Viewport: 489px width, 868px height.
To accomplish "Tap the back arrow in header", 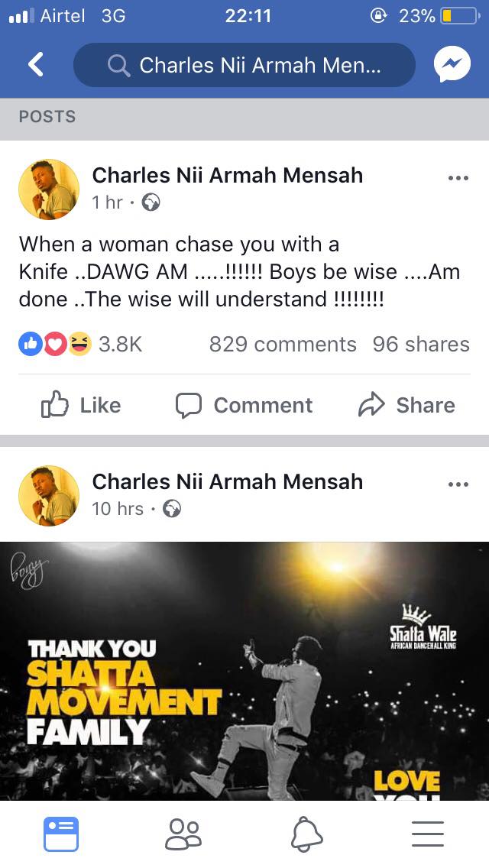I will click(36, 65).
